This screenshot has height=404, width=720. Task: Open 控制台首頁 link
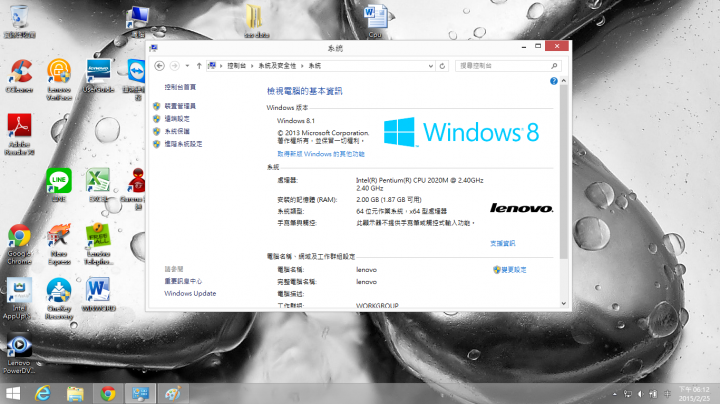pyautogui.click(x=180, y=87)
